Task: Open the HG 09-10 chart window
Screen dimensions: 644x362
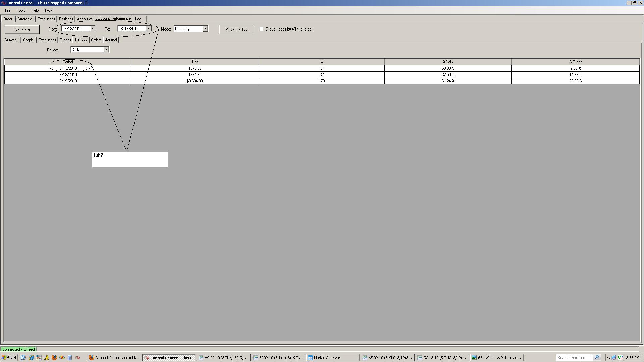Action: point(224,358)
